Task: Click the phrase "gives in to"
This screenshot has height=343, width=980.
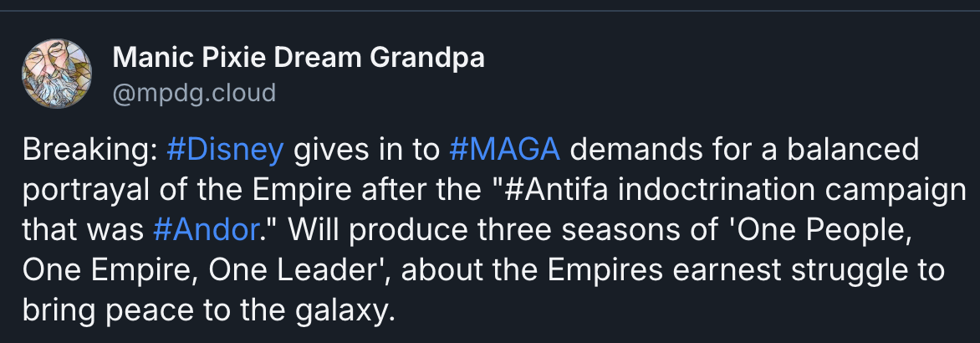Action: point(367,151)
